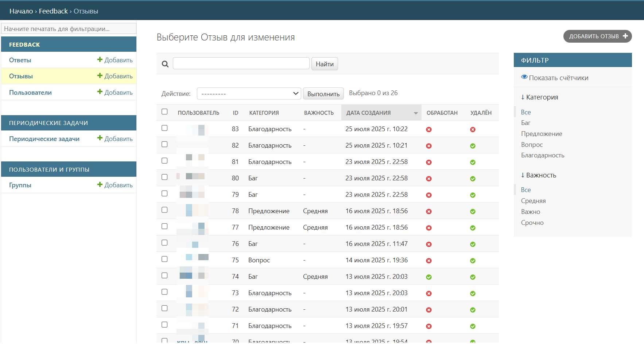Click the plus icon for Группы
Image resolution: width=644 pixels, height=344 pixels.
point(100,184)
